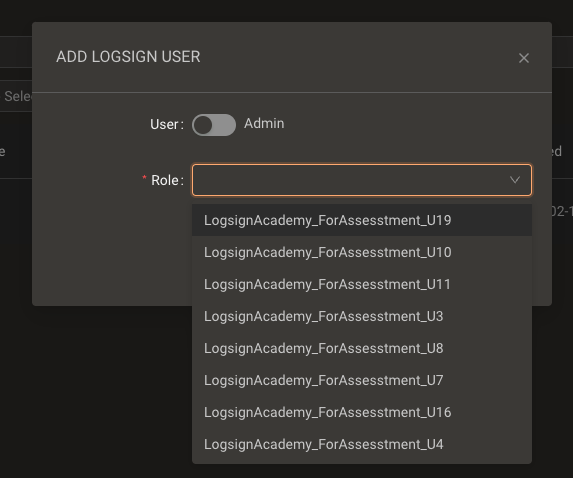Toggle the User Admin switch
573x478 pixels.
(x=214, y=125)
